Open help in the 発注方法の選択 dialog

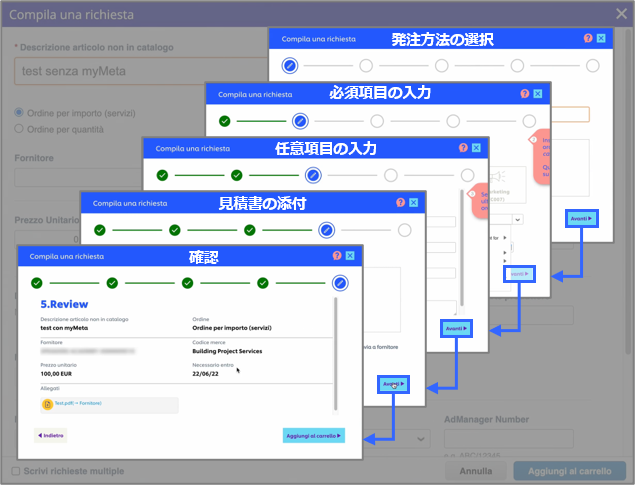(588, 38)
